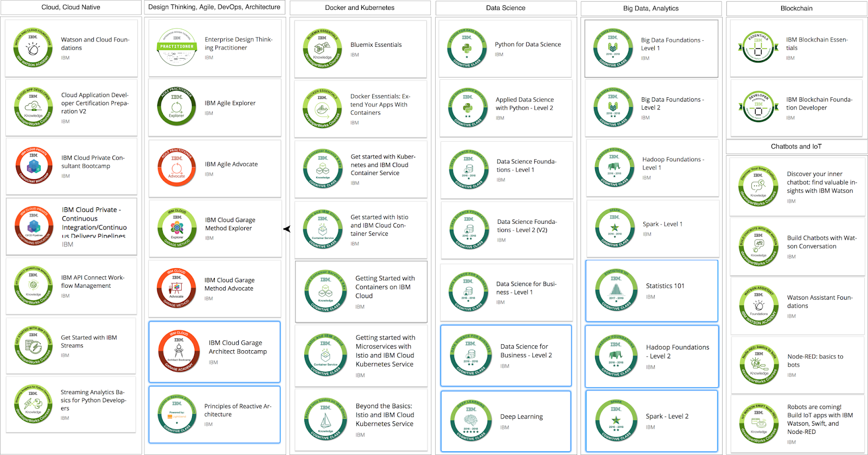The width and height of the screenshot is (868, 455).
Task: Click the Cloud Garage Architect Bootcamp badge icon
Action: click(x=178, y=351)
